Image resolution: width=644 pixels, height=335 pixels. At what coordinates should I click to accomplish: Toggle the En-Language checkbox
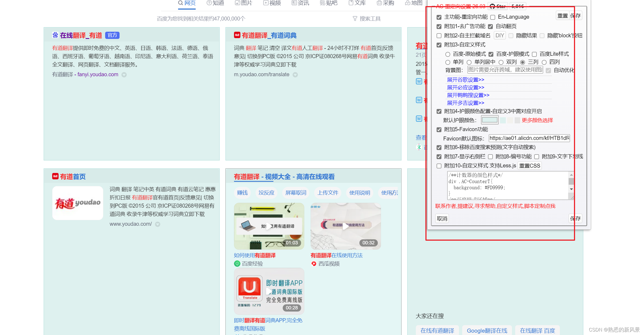(493, 17)
